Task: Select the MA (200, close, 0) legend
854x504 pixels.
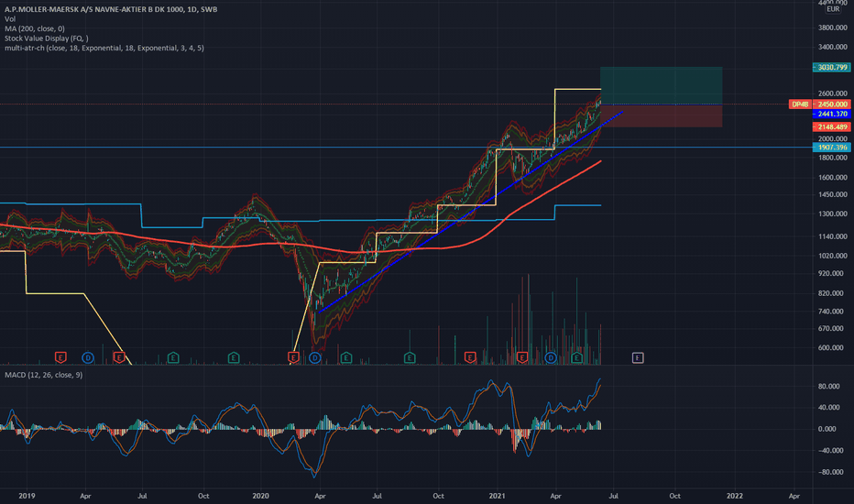Action: coord(34,28)
